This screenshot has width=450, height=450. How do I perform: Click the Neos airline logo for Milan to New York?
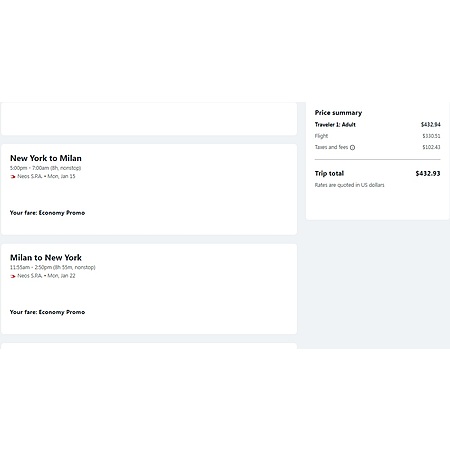click(13, 276)
